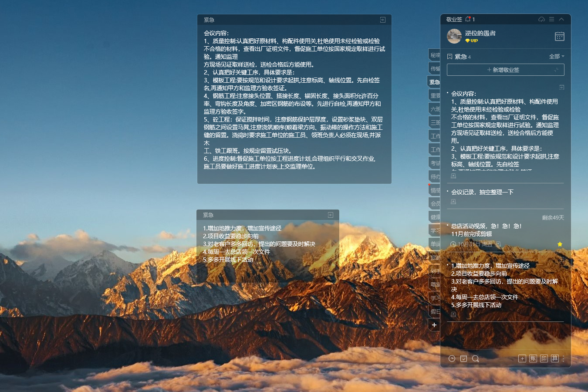This screenshot has width=588, height=392.
Task: Open the search magnifier in the bottom toolbar
Action: click(475, 358)
